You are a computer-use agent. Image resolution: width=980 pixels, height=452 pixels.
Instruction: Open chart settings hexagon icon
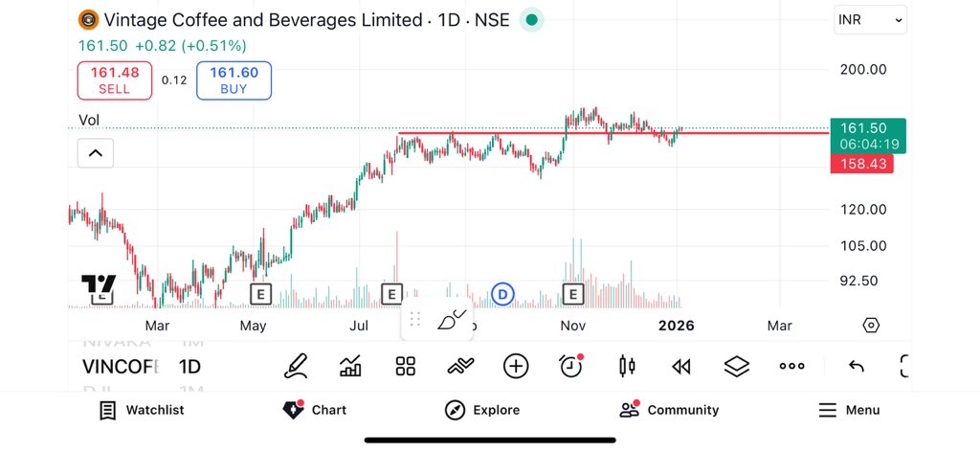[x=871, y=325]
